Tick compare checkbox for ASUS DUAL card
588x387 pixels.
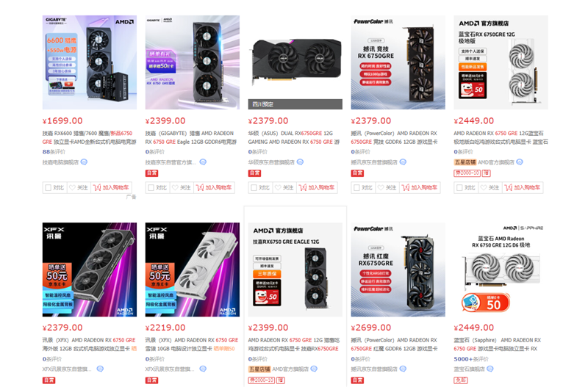pos(254,188)
